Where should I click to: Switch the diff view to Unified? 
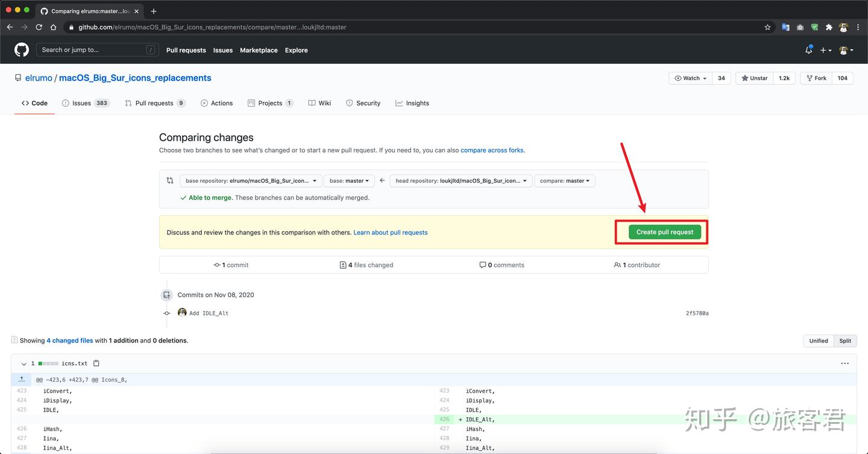coord(818,341)
